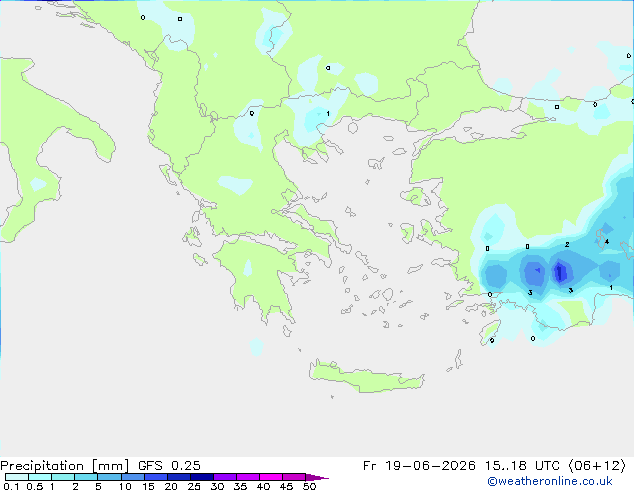Viewport: 634px width, 490px height.
Task: Click the date "19-06-2026"
Action: [430, 466]
